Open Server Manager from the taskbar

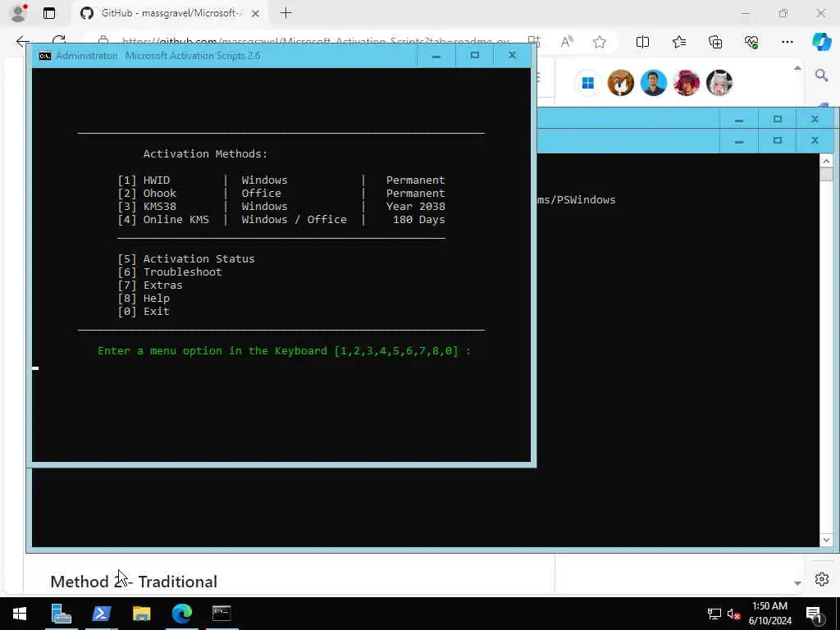tap(61, 614)
